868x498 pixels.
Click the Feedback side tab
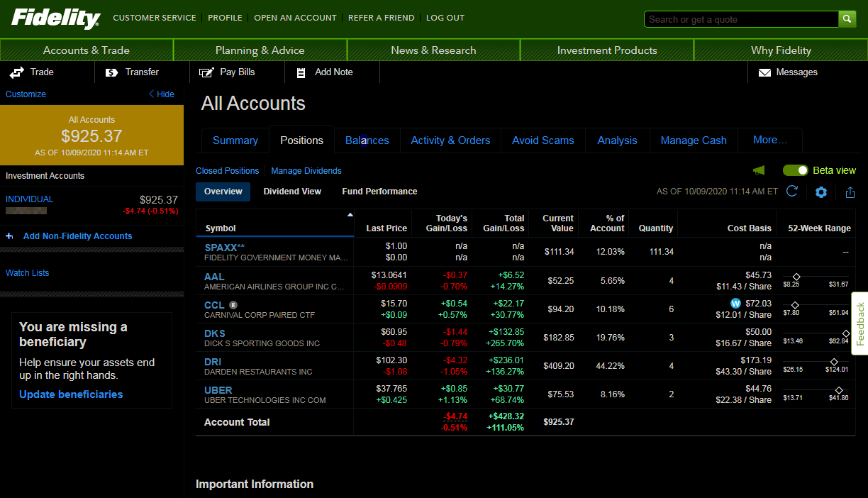point(860,323)
